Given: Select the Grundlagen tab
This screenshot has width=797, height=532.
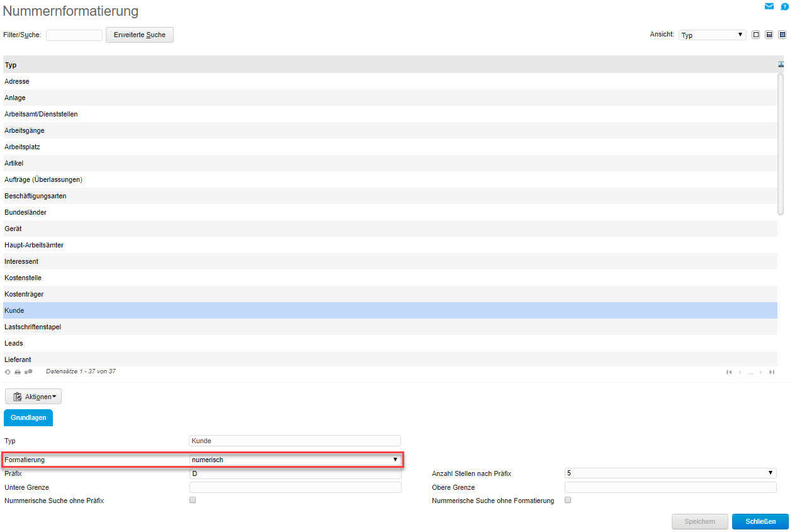Looking at the screenshot, I should pyautogui.click(x=28, y=418).
